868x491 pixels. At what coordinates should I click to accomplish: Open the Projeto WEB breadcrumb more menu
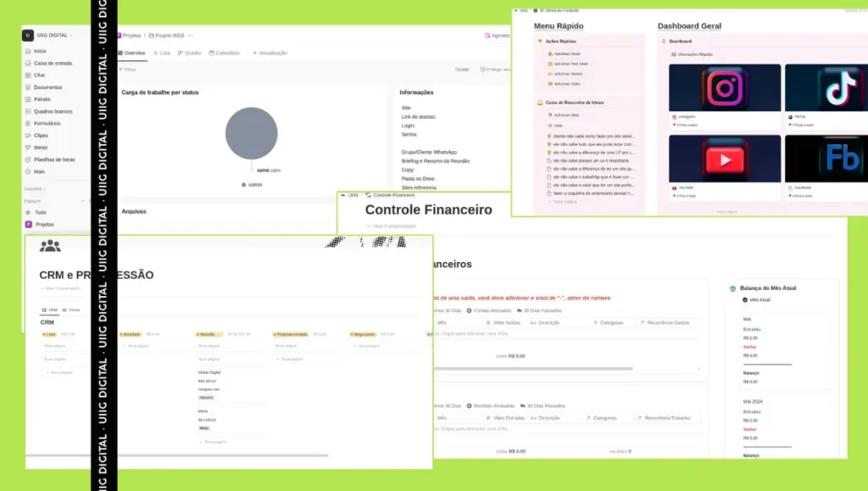pos(191,36)
